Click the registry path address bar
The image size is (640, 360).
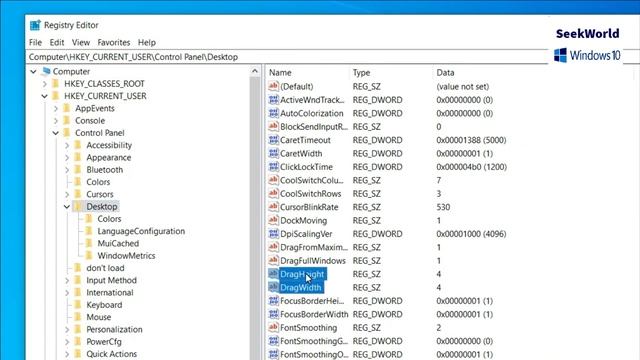(286, 57)
